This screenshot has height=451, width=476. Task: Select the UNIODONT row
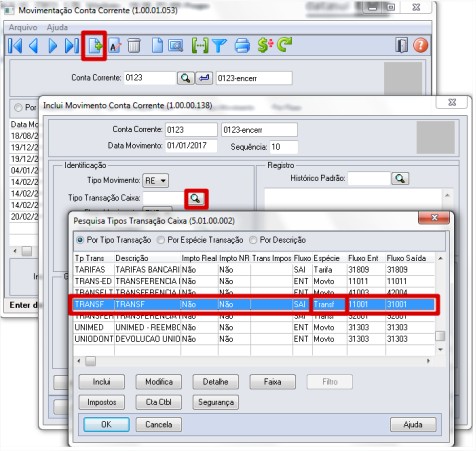pos(254,339)
